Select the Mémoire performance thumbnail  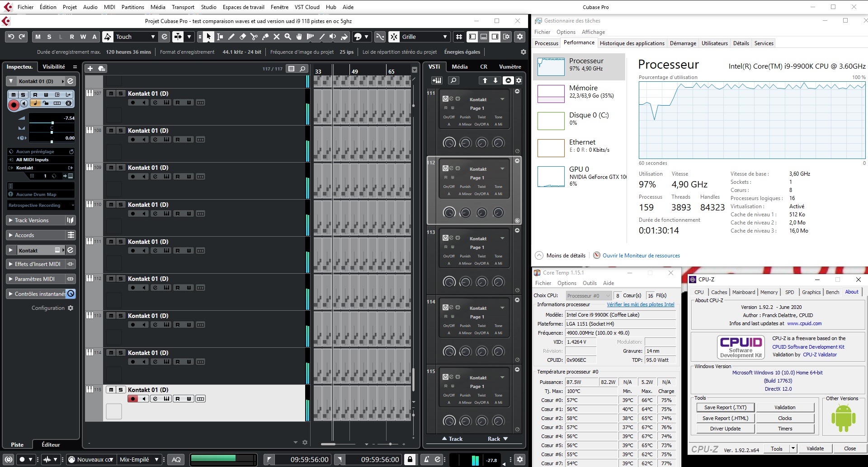(x=551, y=93)
